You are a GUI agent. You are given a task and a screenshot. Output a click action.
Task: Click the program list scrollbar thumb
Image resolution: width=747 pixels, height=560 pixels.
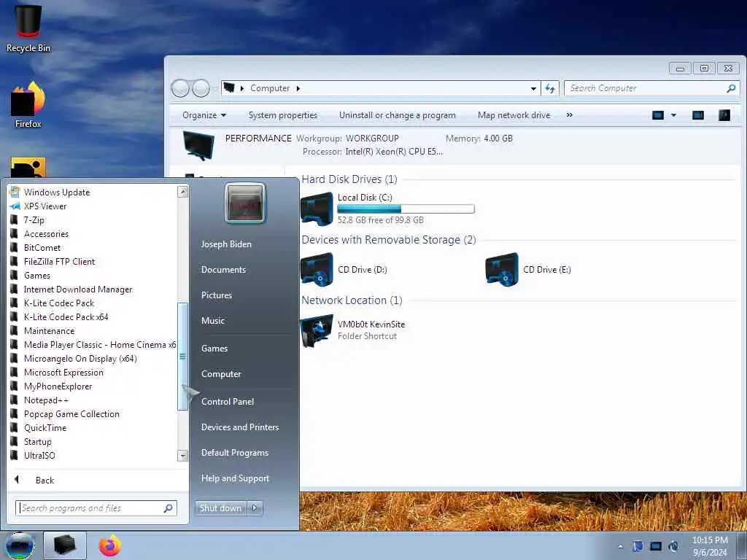(x=182, y=356)
